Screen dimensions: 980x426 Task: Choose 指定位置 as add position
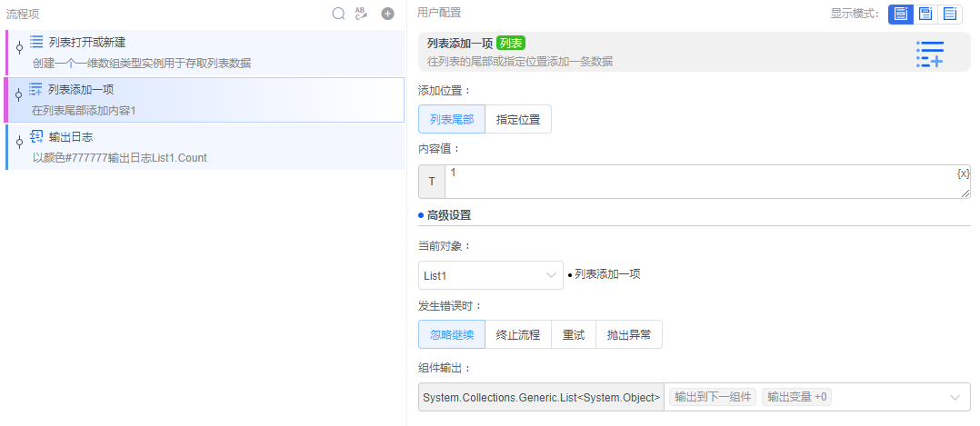pos(518,119)
